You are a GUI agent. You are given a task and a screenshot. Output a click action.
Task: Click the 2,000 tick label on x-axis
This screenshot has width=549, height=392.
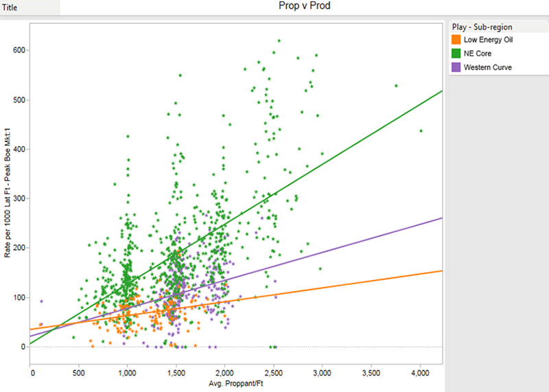(224, 373)
